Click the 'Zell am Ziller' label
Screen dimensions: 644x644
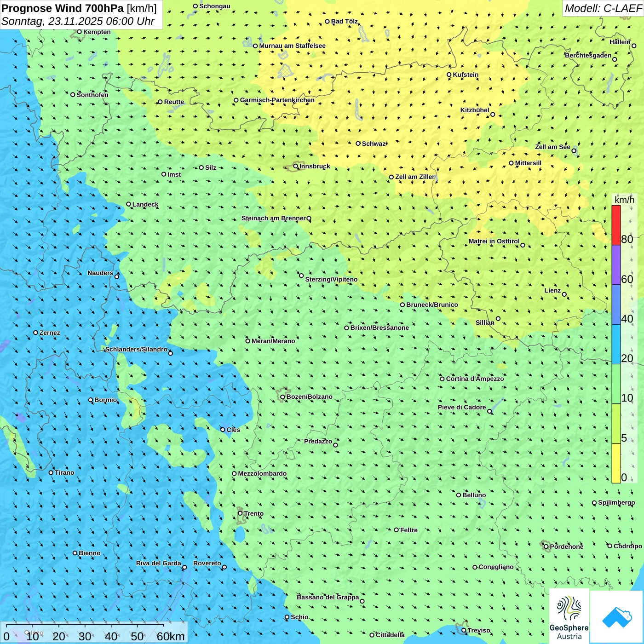pos(415,177)
